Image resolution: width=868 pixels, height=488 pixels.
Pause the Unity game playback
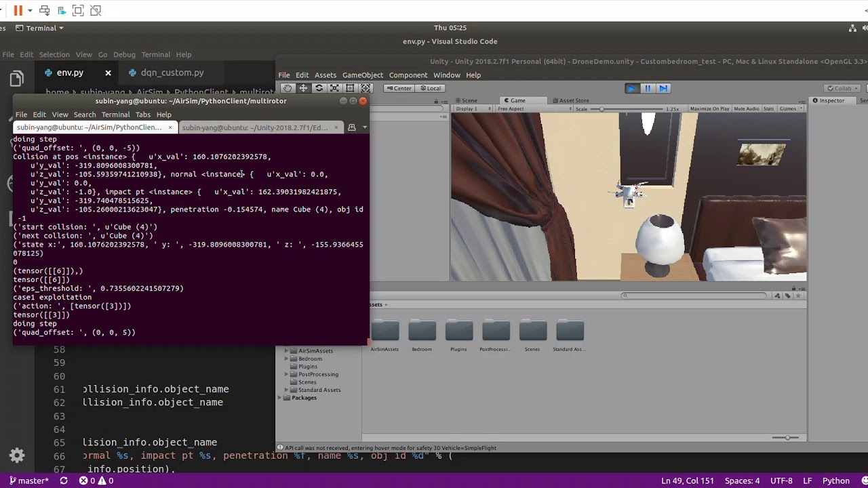pyautogui.click(x=648, y=88)
